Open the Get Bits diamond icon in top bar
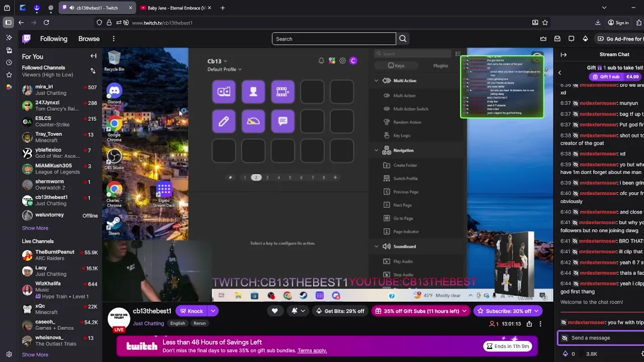This screenshot has height=362, width=644. [585, 39]
